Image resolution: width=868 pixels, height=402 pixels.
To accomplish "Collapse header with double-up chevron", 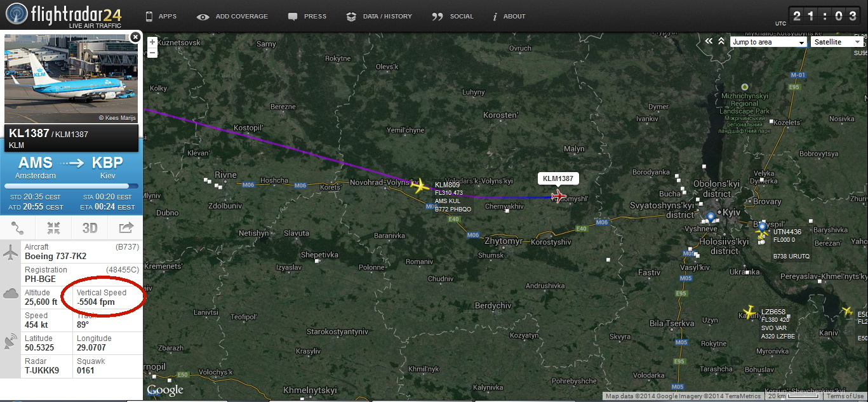I will [721, 41].
